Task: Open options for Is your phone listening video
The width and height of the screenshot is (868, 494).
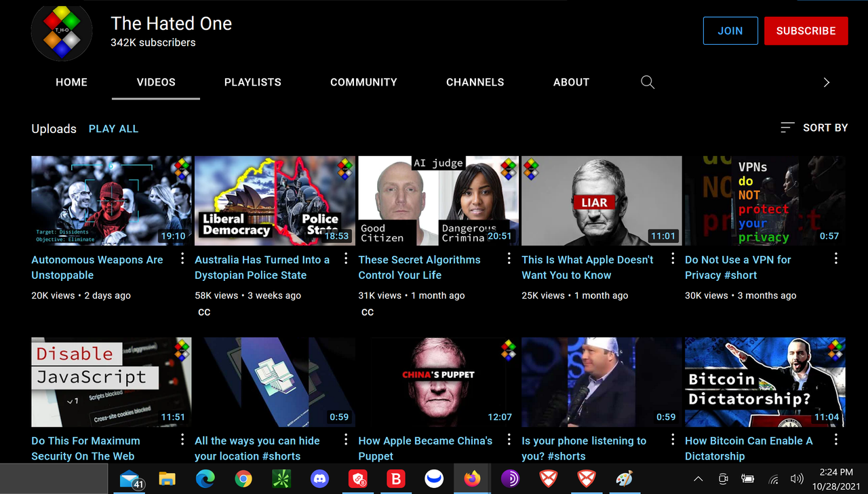Action: (673, 440)
